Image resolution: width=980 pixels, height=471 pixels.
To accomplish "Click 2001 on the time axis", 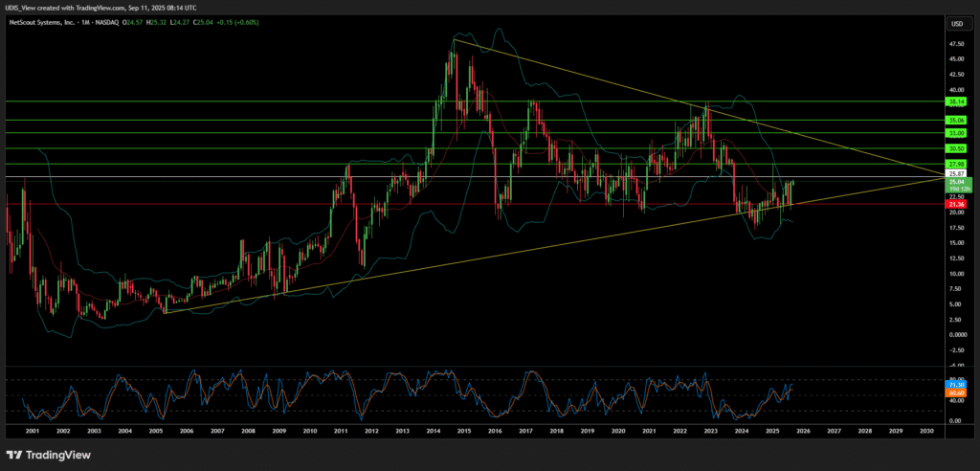I will pos(32,432).
